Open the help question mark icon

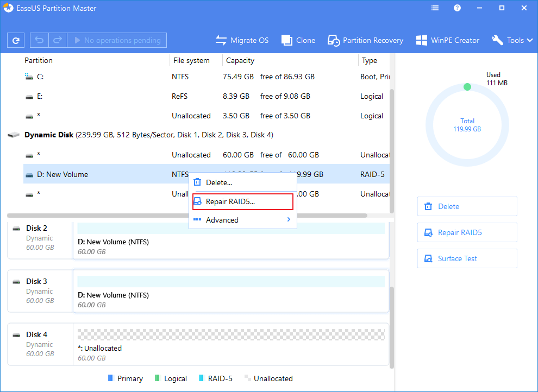coord(457,8)
